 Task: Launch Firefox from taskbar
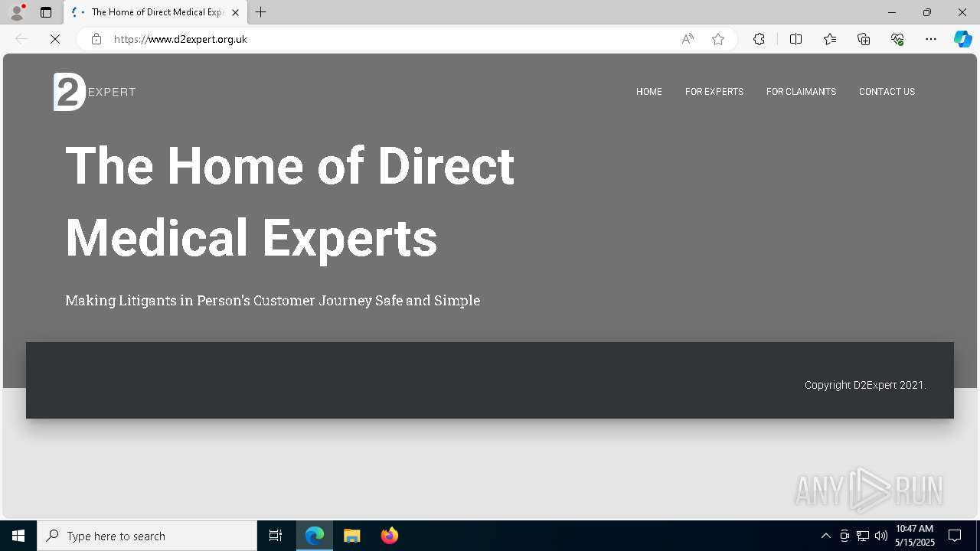[x=390, y=536]
